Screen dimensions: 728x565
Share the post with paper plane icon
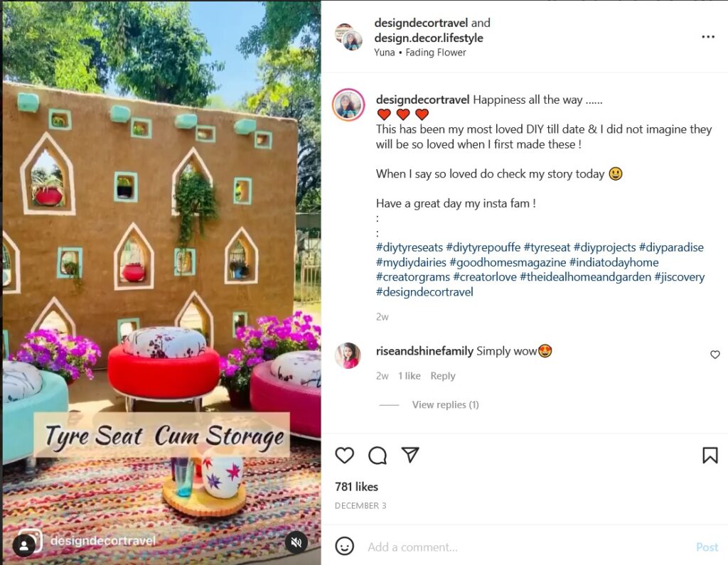pos(410,455)
